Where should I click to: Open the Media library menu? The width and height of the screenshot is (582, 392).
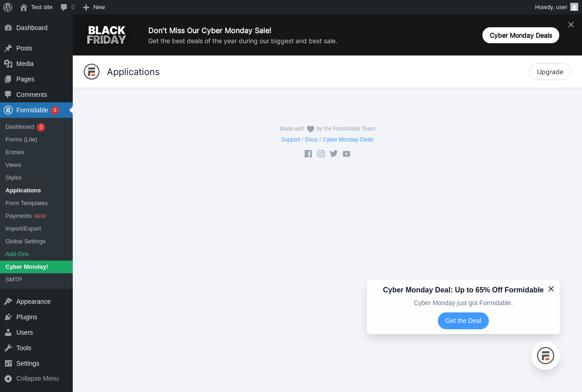click(36, 64)
